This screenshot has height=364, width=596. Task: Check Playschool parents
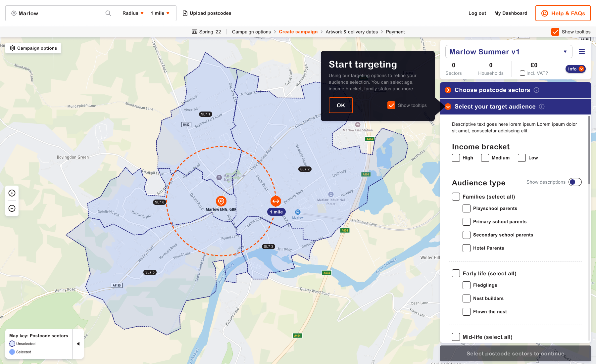tap(467, 208)
